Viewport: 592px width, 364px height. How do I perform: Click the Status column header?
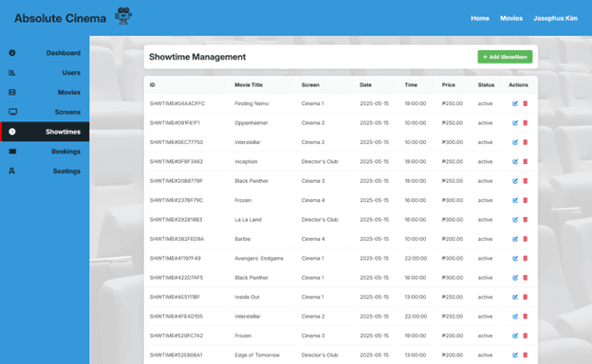[x=486, y=85]
